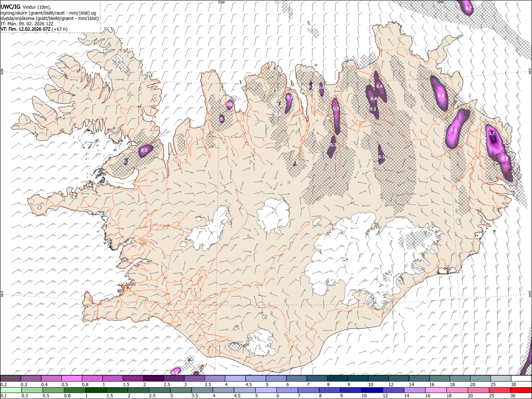Pick the darkest green swatch in rain scale
Image resolution: width=532 pixels, height=399 pixels.
tap(96, 390)
